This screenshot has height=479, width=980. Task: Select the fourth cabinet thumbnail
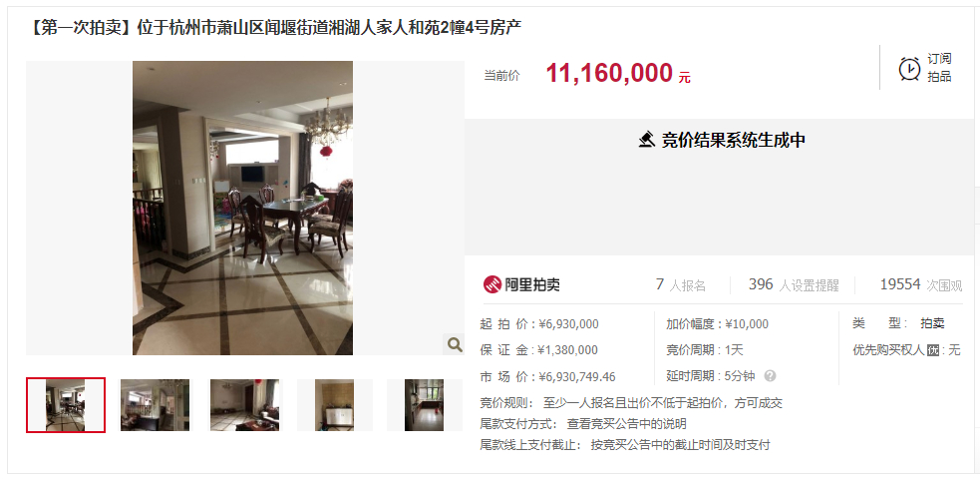[334, 404]
